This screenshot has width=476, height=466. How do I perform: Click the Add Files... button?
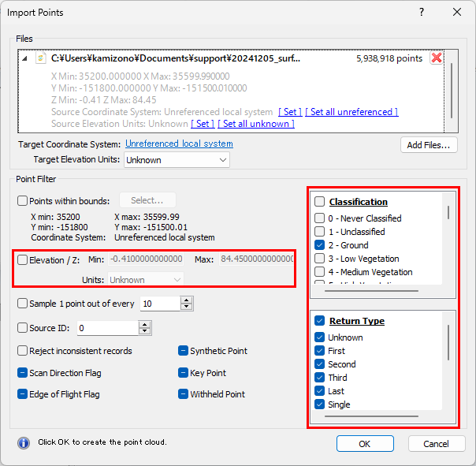[x=428, y=145]
